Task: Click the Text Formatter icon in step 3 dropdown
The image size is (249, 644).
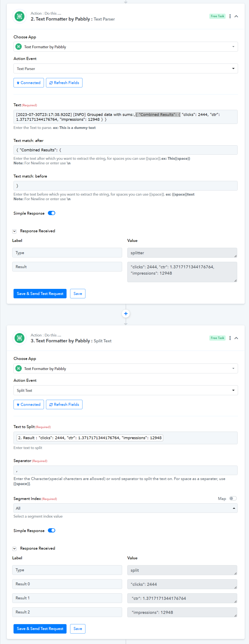Action: click(x=18, y=368)
